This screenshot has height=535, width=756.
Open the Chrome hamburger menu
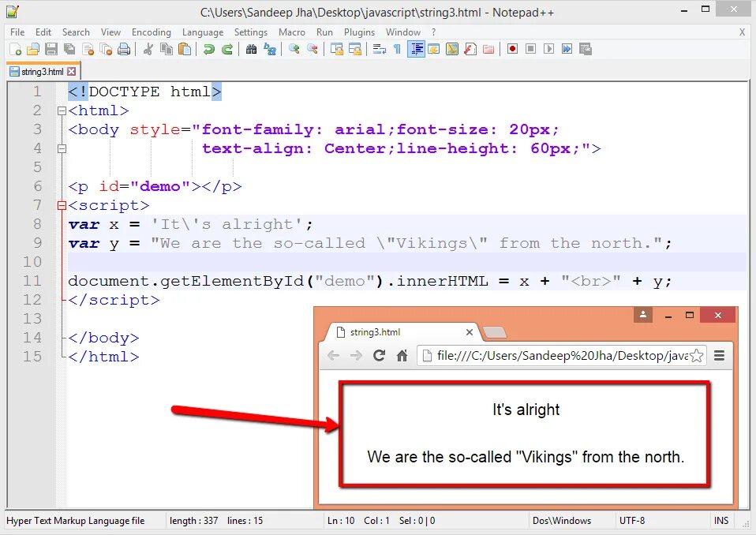click(720, 356)
